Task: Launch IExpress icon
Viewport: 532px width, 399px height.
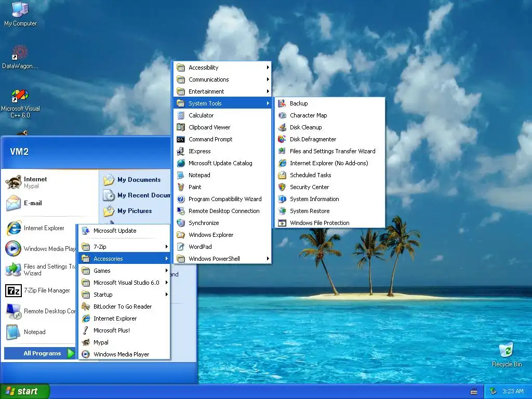Action: coord(181,151)
